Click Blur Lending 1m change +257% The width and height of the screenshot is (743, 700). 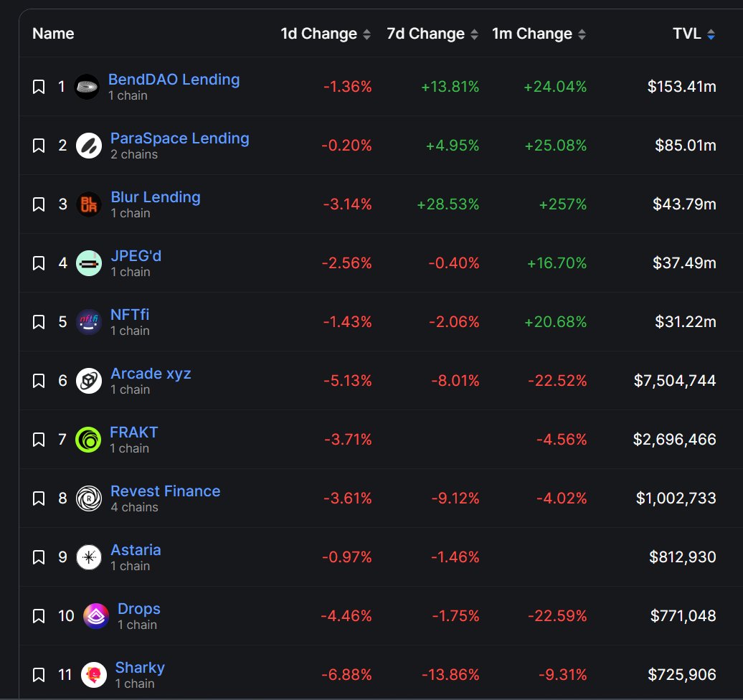pyautogui.click(x=563, y=204)
